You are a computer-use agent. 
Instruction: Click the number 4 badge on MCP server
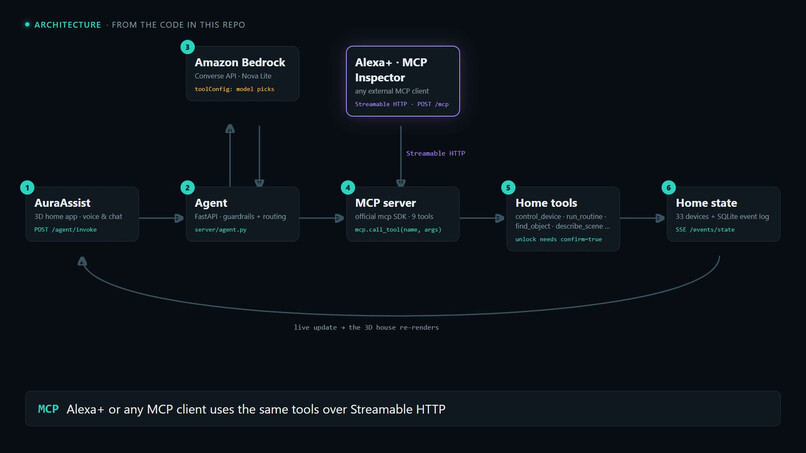[x=348, y=188]
